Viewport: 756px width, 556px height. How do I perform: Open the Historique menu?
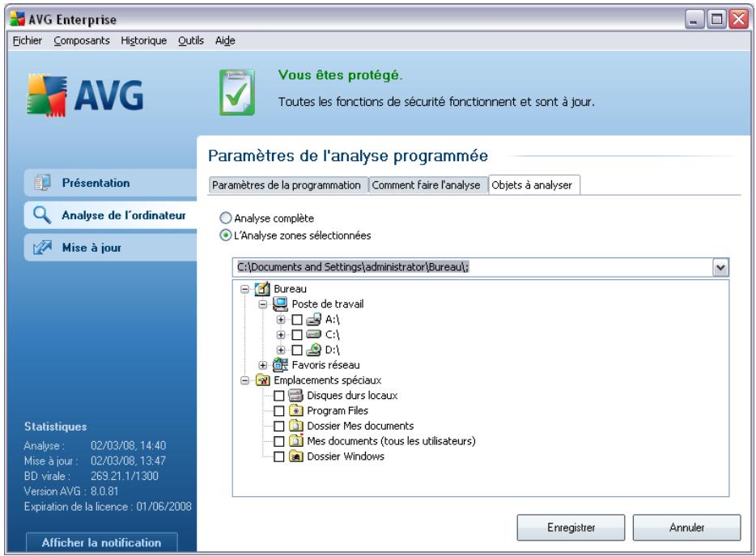144,40
